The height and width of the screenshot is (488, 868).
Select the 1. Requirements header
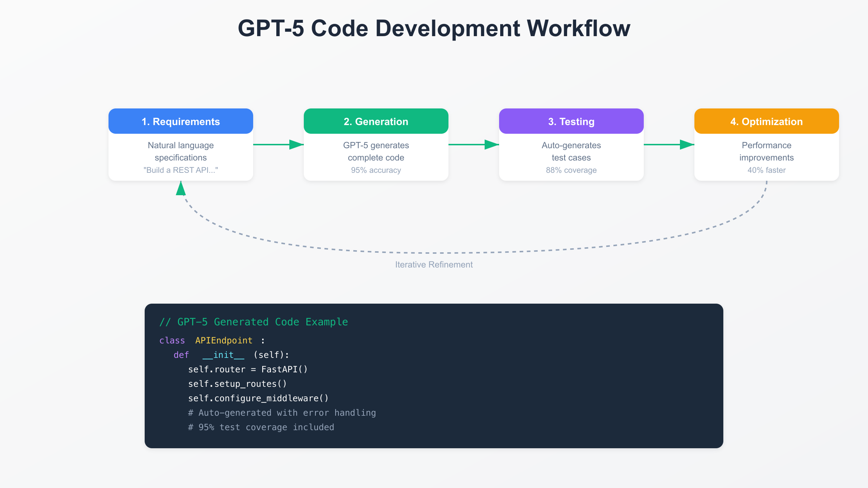pyautogui.click(x=181, y=121)
